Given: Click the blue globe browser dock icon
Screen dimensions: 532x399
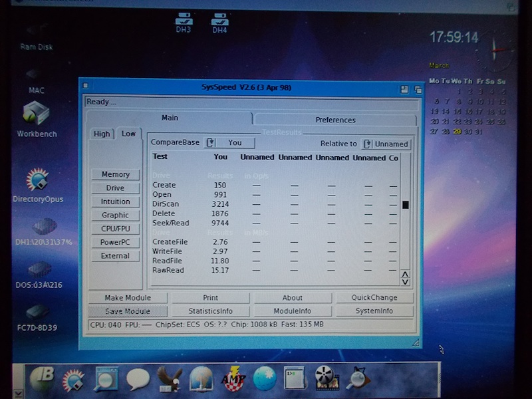Looking at the screenshot, I should [x=264, y=378].
